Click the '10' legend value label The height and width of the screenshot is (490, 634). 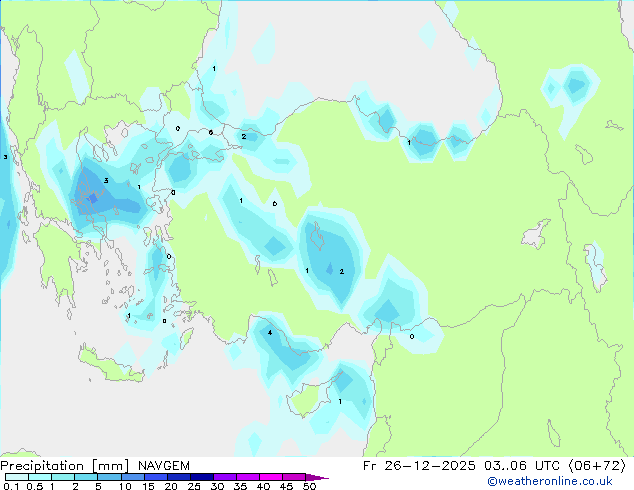coord(125,486)
